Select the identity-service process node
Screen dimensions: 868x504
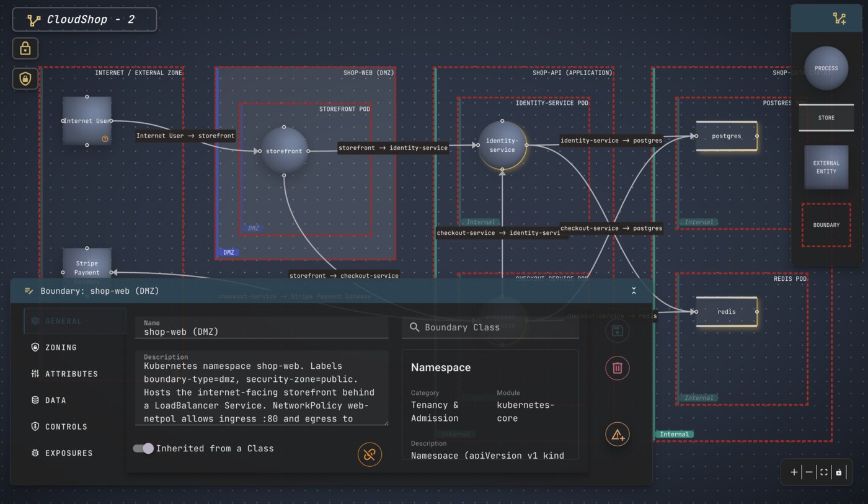point(502,145)
